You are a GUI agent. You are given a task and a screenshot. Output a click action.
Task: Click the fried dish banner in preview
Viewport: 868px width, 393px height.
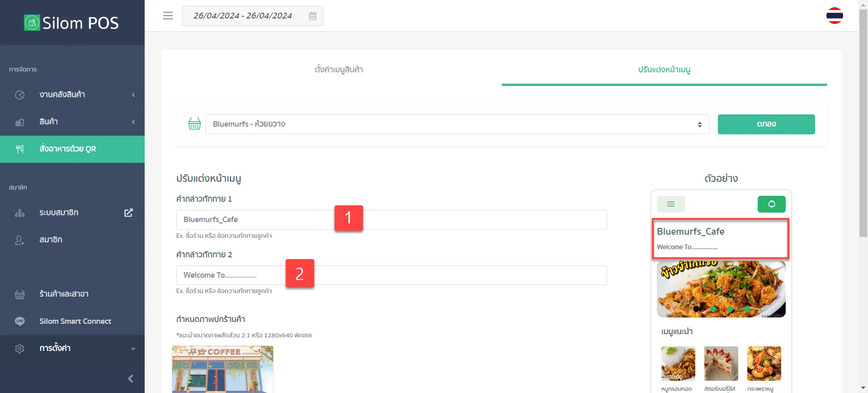click(x=721, y=289)
